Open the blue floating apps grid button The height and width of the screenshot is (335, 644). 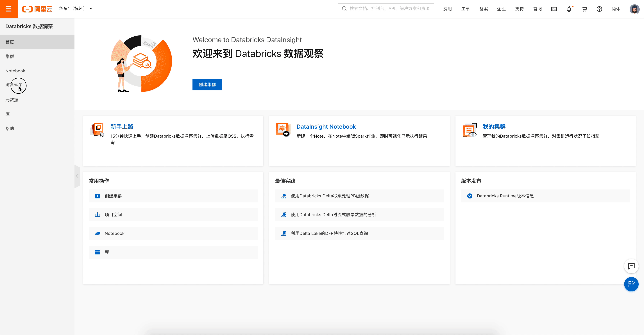(631, 284)
